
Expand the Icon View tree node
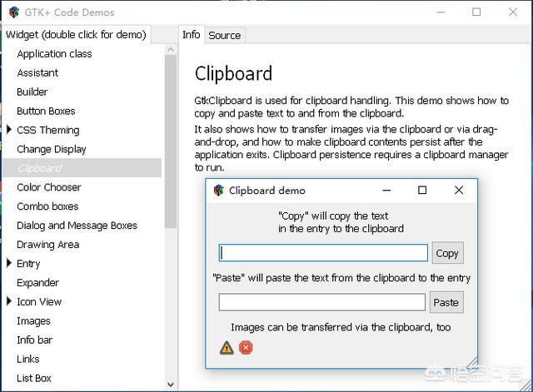pyautogui.click(x=9, y=301)
